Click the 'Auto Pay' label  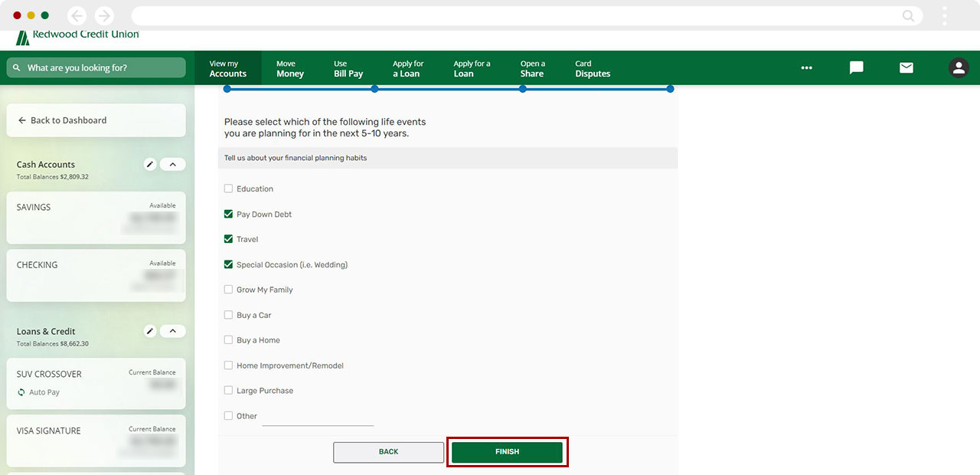coord(44,392)
